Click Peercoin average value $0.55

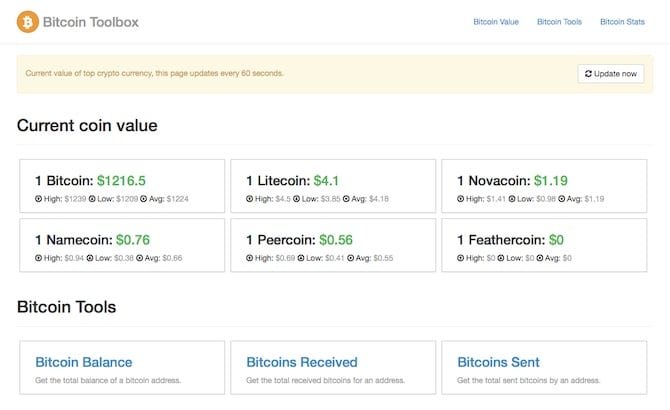[x=383, y=258]
